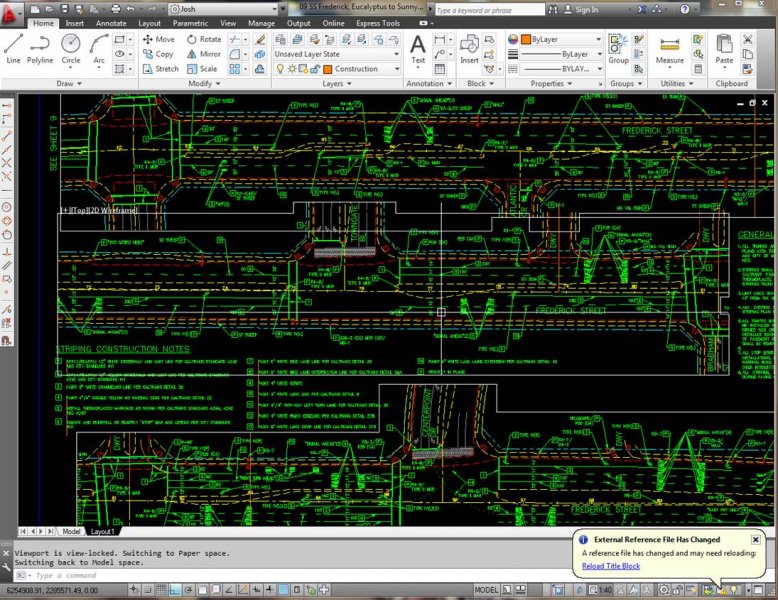Screen dimensions: 778x600
Task: Switch to the Annotate ribbon tab
Action: (109, 22)
